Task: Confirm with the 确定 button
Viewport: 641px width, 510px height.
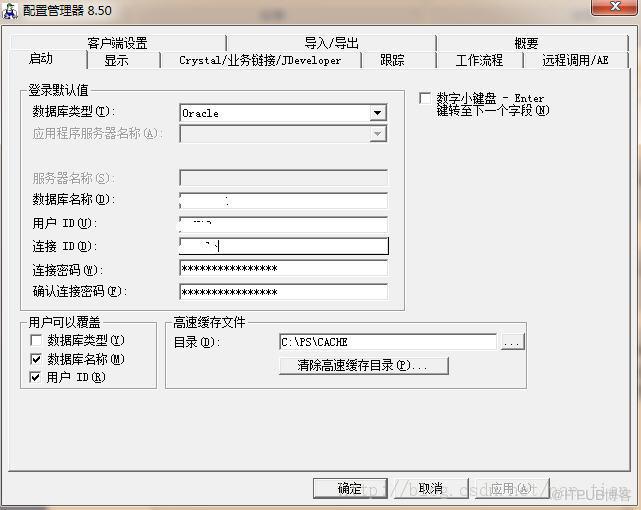Action: 350,488
